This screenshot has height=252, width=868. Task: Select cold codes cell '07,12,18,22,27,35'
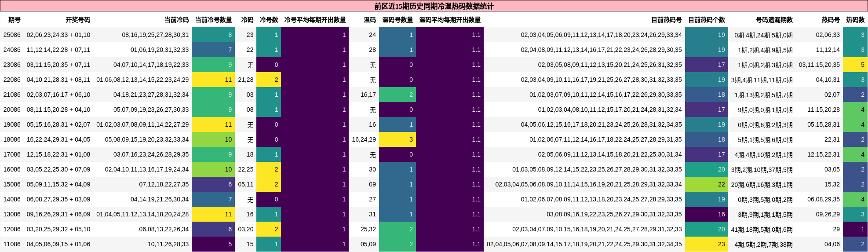click(x=164, y=184)
